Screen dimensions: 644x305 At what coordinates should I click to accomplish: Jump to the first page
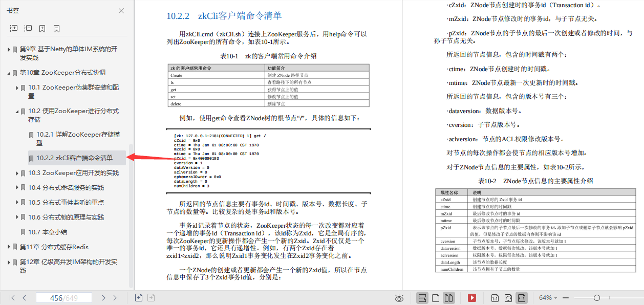click(12, 297)
